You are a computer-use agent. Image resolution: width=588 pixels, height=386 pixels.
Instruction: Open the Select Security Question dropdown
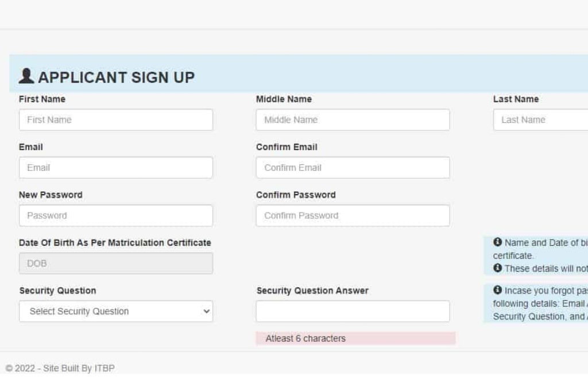(x=116, y=311)
